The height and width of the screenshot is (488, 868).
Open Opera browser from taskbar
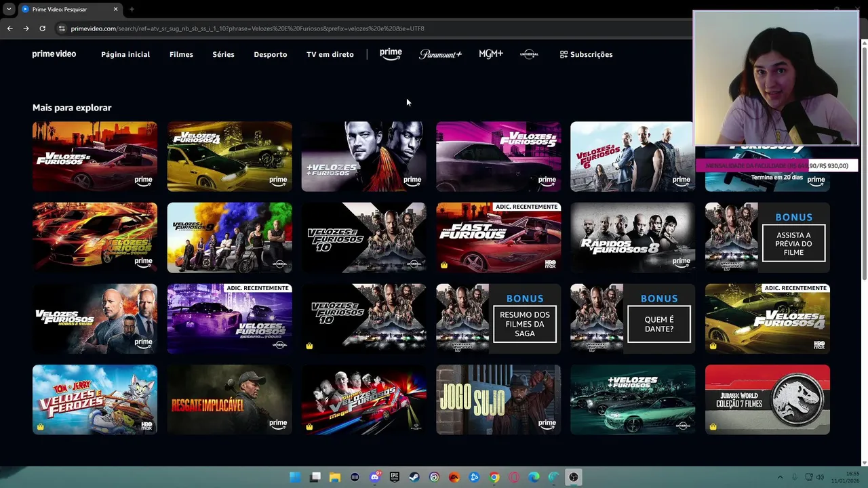[x=514, y=477]
